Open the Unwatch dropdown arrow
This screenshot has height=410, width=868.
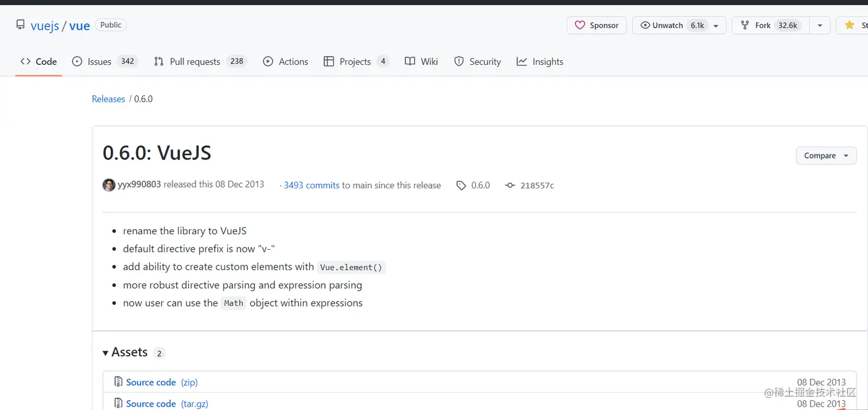click(x=716, y=26)
